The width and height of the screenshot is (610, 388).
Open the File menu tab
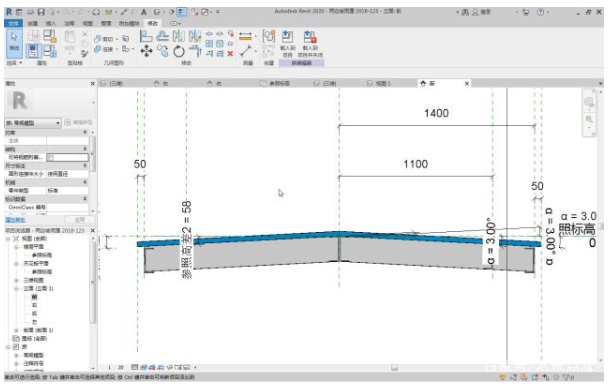(x=13, y=23)
